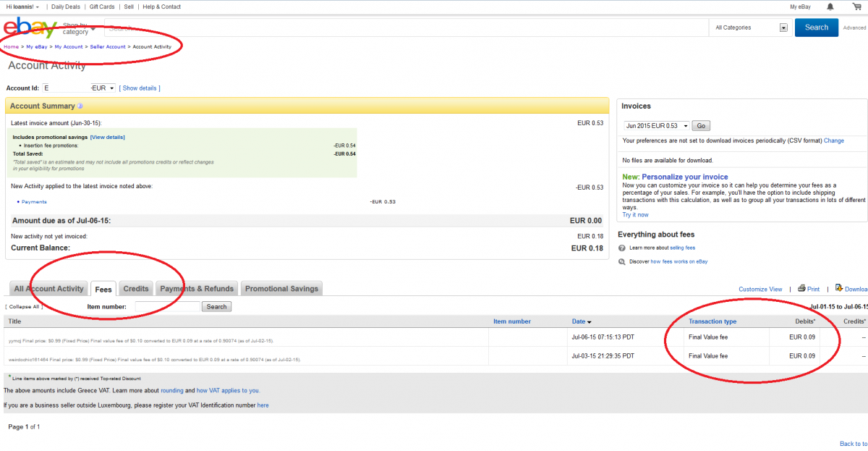The width and height of the screenshot is (868, 451).
Task: Open the All Categories dropdown
Action: tap(751, 28)
